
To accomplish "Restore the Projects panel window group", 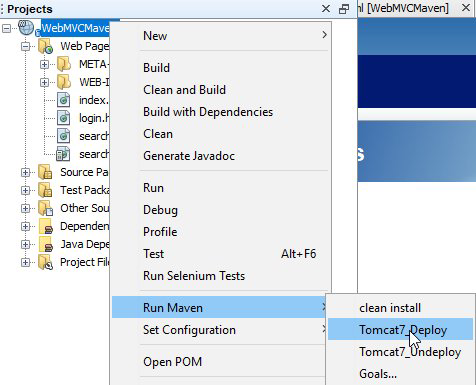I will pos(344,9).
